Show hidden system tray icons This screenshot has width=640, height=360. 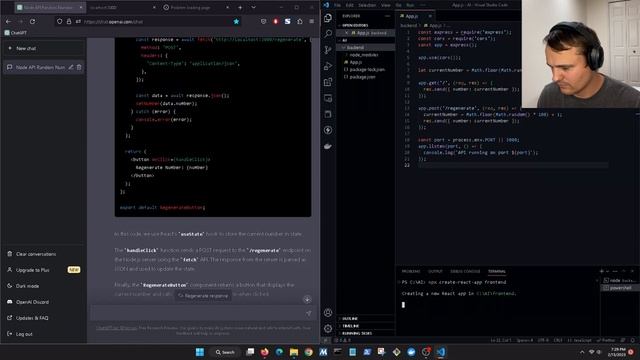(582, 352)
